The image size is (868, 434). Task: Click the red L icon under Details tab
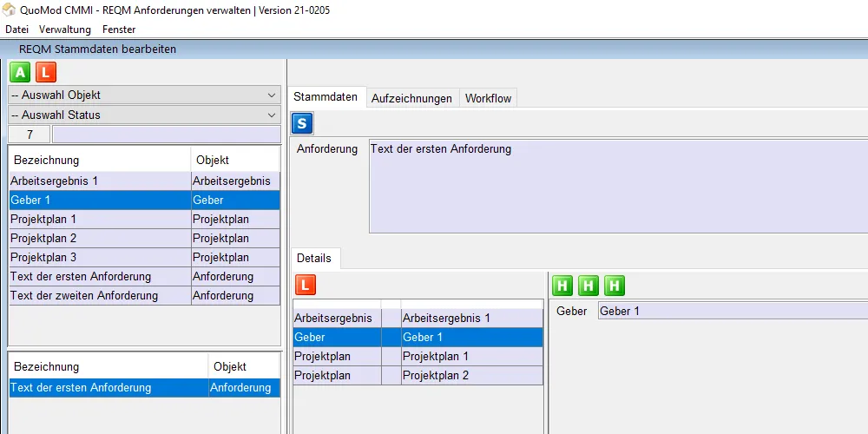(x=306, y=285)
